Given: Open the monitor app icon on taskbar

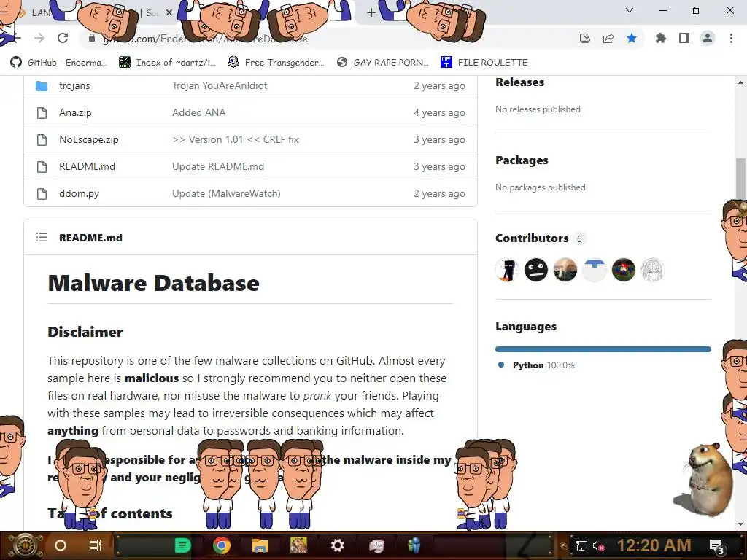Looking at the screenshot, I should (x=376, y=545).
